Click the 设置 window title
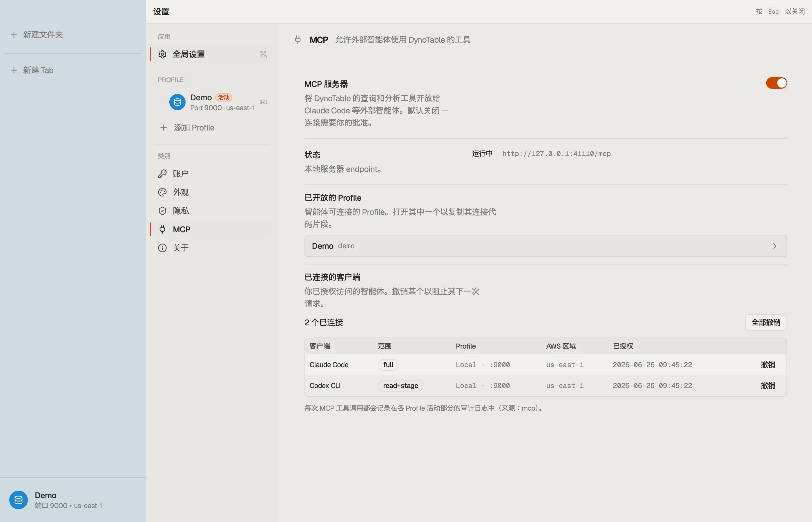 (x=161, y=12)
